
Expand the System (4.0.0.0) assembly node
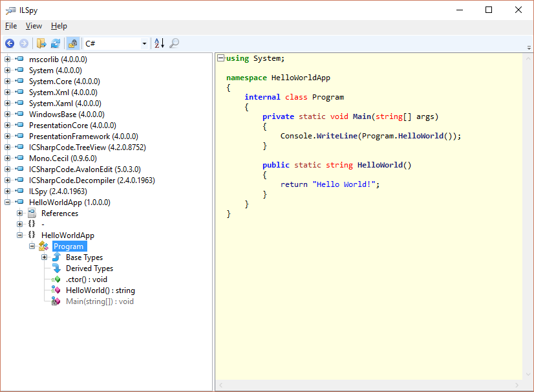(x=8, y=71)
